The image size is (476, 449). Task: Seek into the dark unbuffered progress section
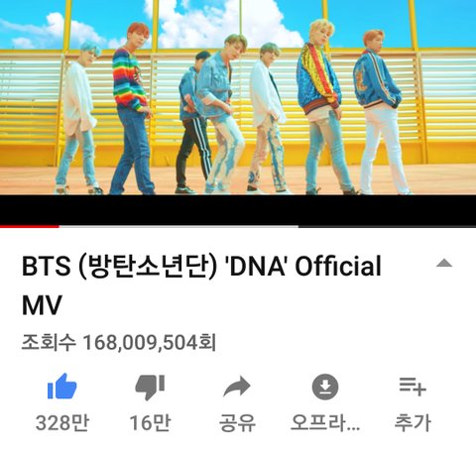[x=387, y=226]
